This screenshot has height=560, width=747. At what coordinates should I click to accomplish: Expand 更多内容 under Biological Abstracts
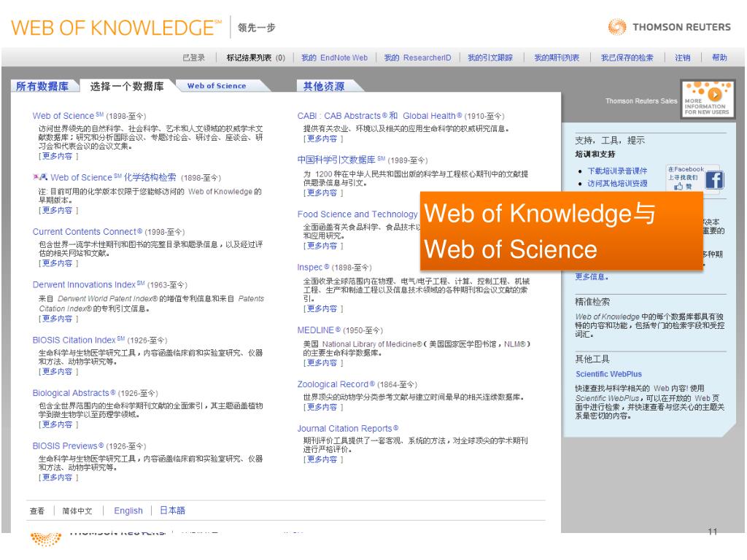[58, 424]
